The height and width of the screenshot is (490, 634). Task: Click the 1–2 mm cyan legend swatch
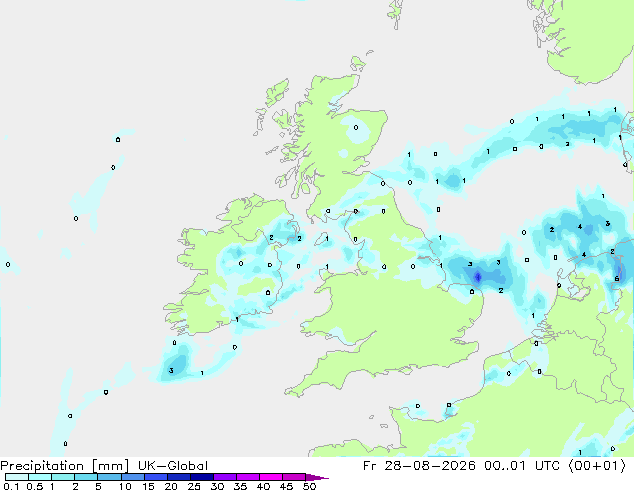(63, 477)
